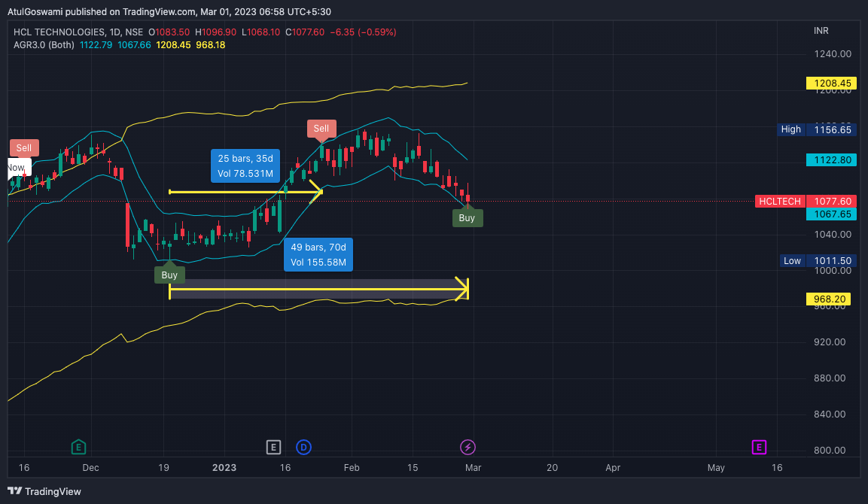Screen dimensions: 868x504
Task: Click the TradingView logo
Action: coord(44,491)
